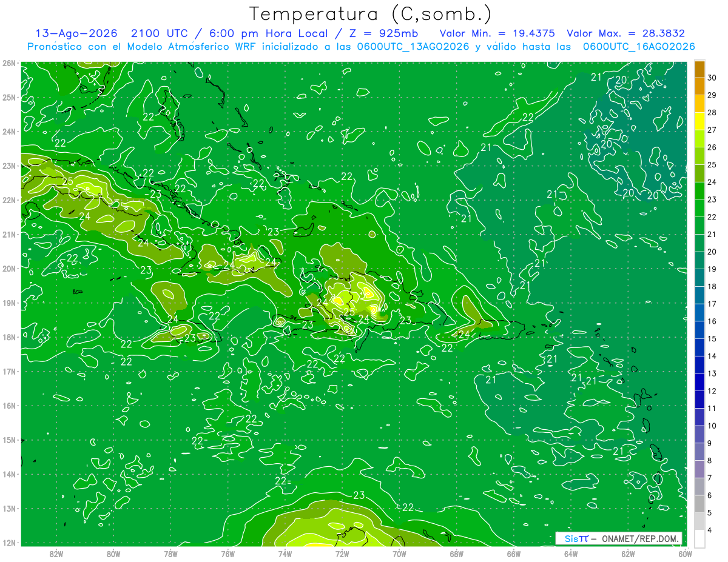Click the "14N" latitude axis label

coord(8,473)
